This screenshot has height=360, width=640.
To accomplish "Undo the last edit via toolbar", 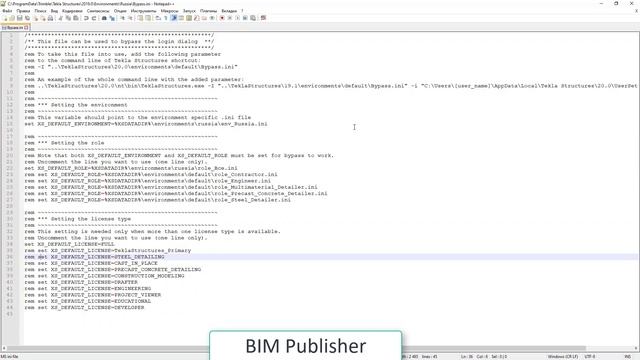I will pyautogui.click(x=86, y=18).
